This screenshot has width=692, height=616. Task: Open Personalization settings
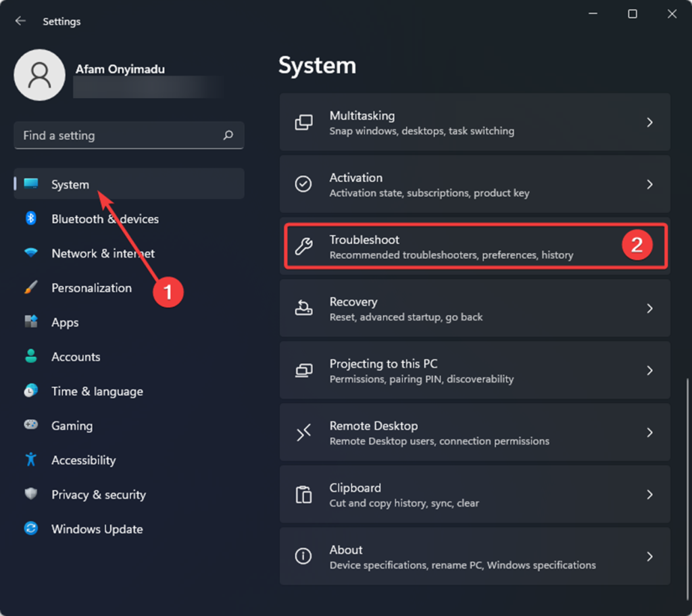tap(129, 287)
